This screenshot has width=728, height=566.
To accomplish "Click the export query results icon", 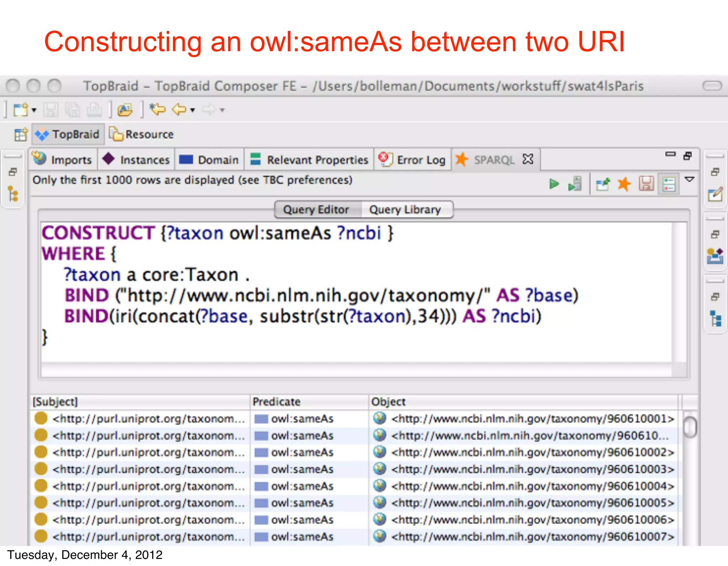I will [x=603, y=184].
